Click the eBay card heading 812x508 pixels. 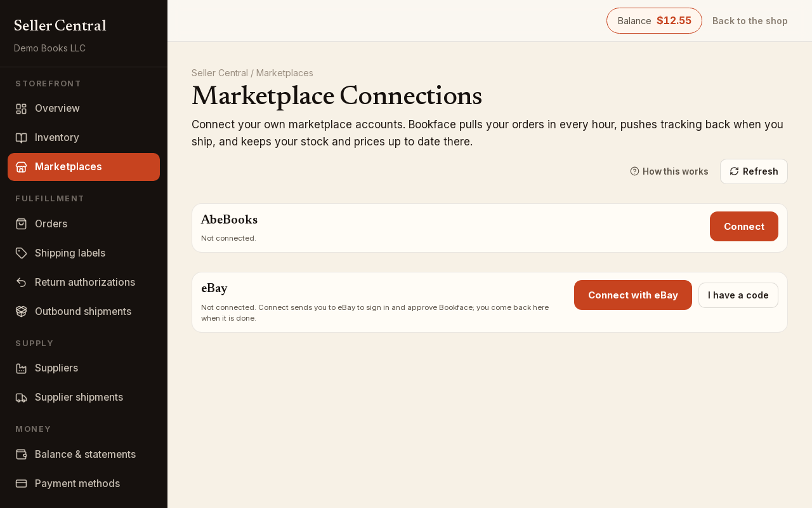(x=214, y=288)
